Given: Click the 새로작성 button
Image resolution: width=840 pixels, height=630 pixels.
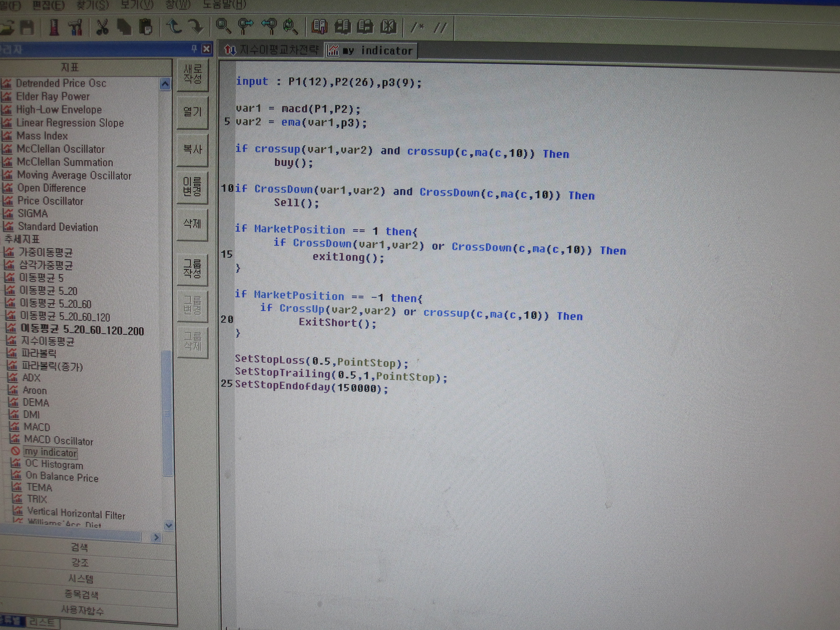Looking at the screenshot, I should point(193,74).
